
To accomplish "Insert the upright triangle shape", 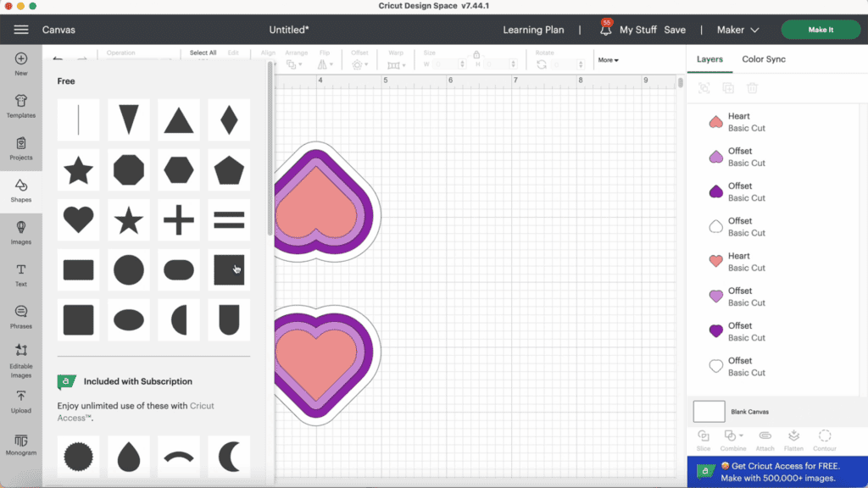I will tap(179, 120).
